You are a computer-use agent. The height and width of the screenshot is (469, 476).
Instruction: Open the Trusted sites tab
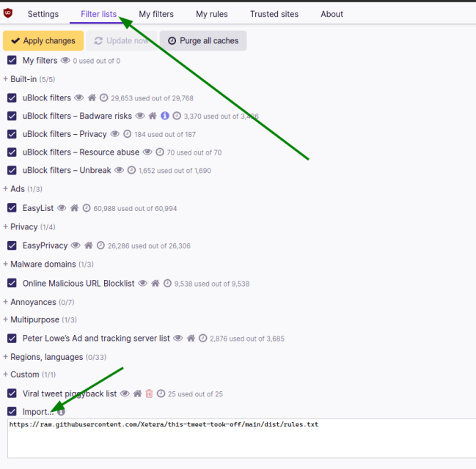click(274, 14)
